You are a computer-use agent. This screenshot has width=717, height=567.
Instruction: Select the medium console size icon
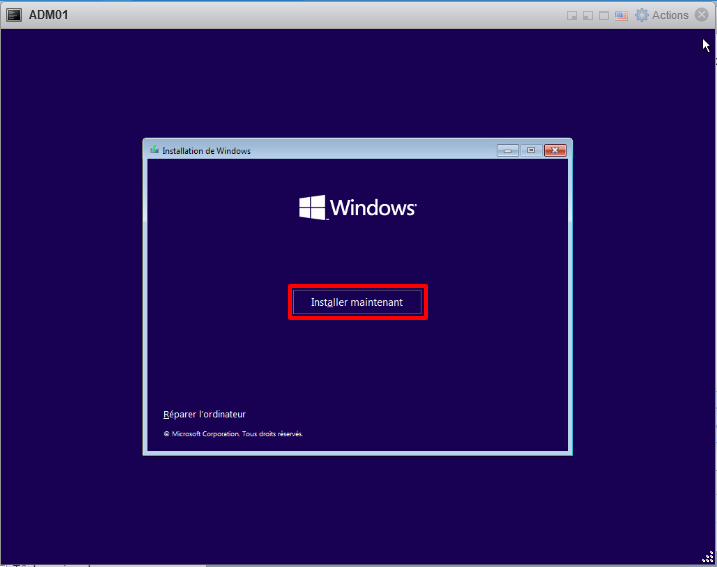588,16
